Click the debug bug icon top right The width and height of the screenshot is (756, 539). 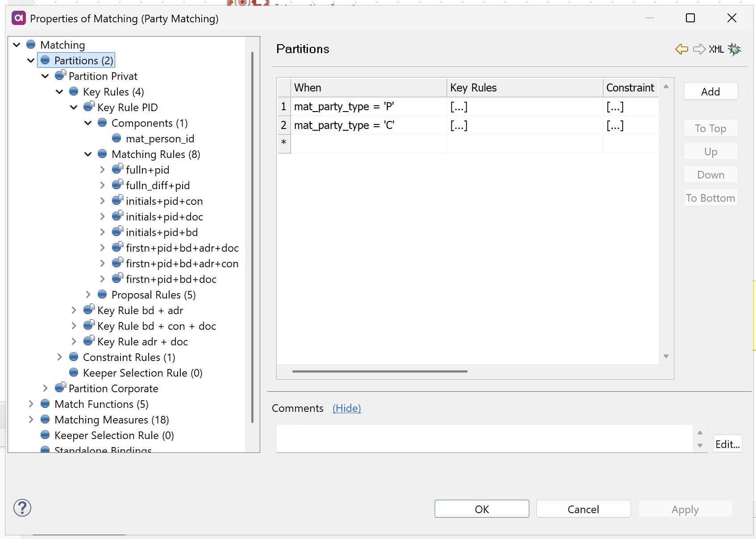(x=735, y=49)
